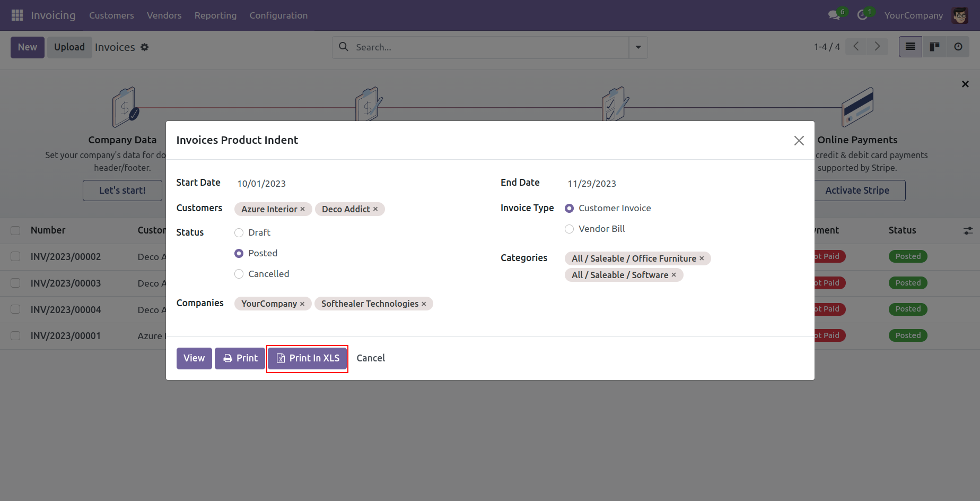Image resolution: width=980 pixels, height=501 pixels.
Task: Check the INV/2023/00004 row checkbox
Action: (x=15, y=309)
